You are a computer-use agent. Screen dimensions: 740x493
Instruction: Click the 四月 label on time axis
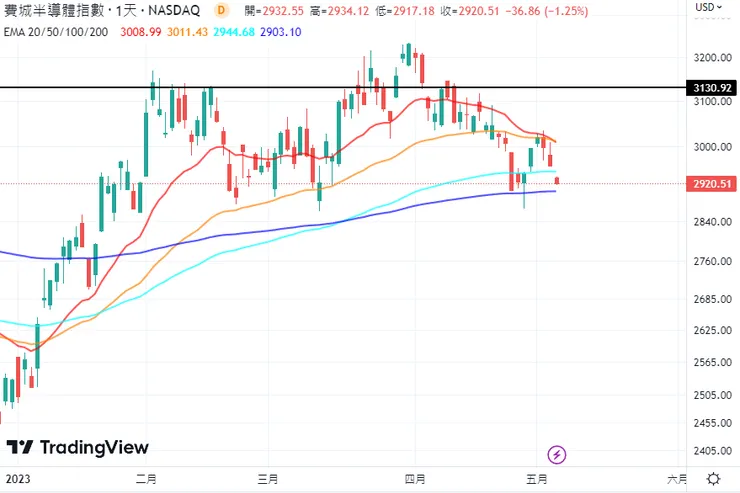(x=415, y=479)
